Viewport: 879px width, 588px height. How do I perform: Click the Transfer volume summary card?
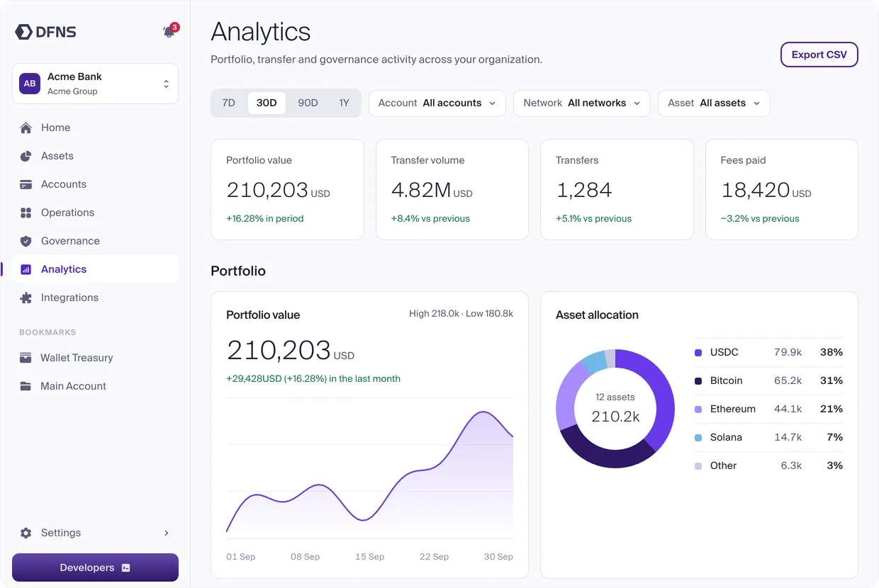(x=452, y=189)
